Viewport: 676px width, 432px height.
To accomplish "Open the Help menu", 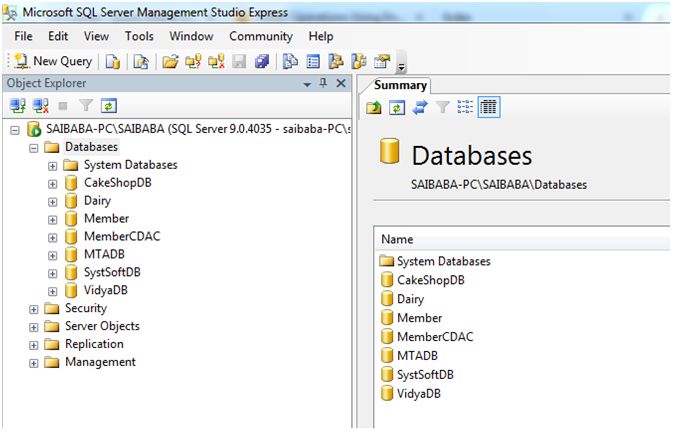I will [321, 36].
